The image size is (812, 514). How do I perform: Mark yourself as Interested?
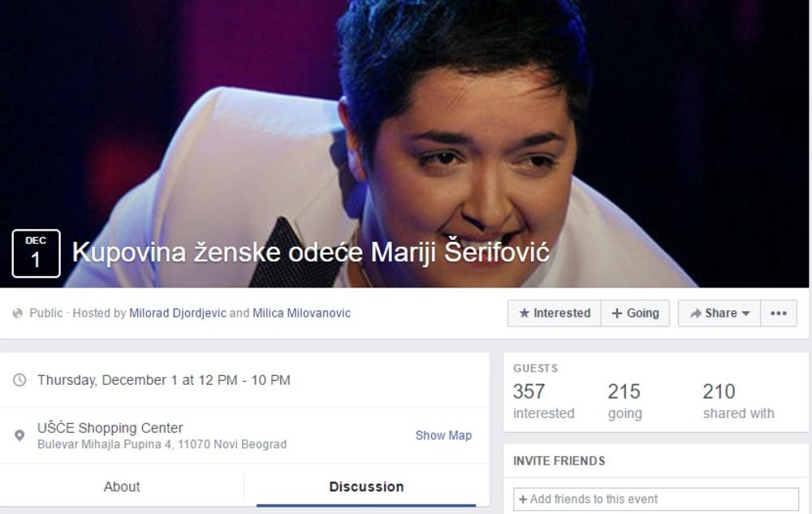click(554, 313)
